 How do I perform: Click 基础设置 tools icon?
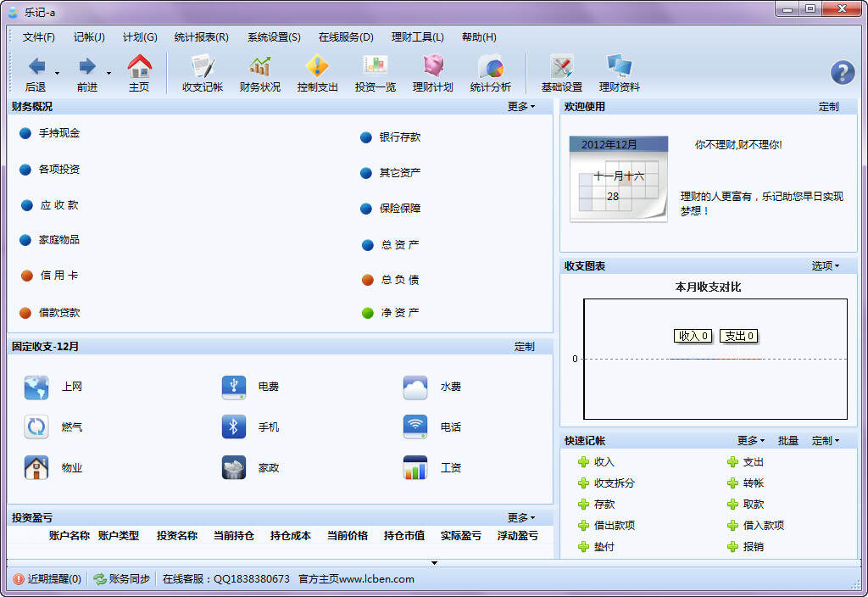point(562,67)
